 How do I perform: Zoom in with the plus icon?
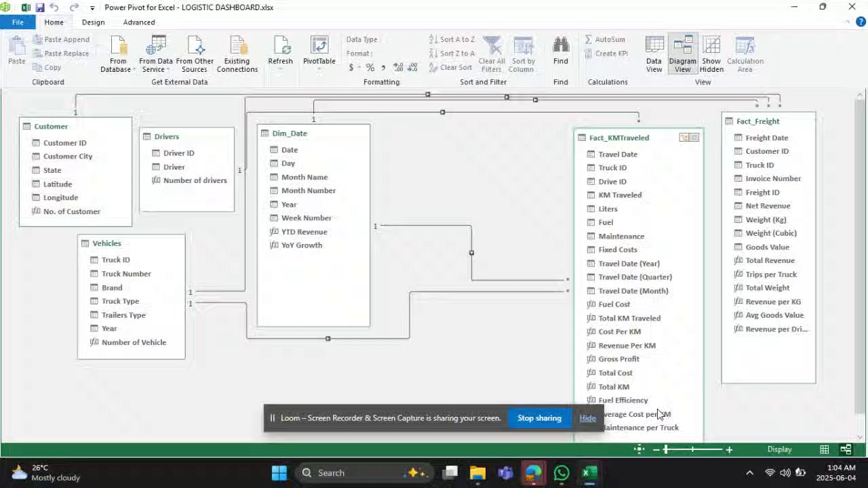[729, 449]
